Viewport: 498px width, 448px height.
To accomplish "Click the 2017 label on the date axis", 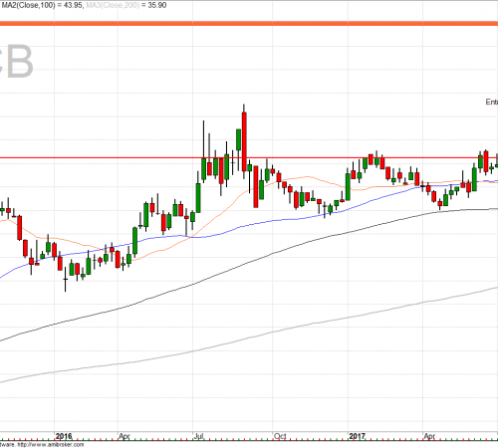I will [x=358, y=436].
